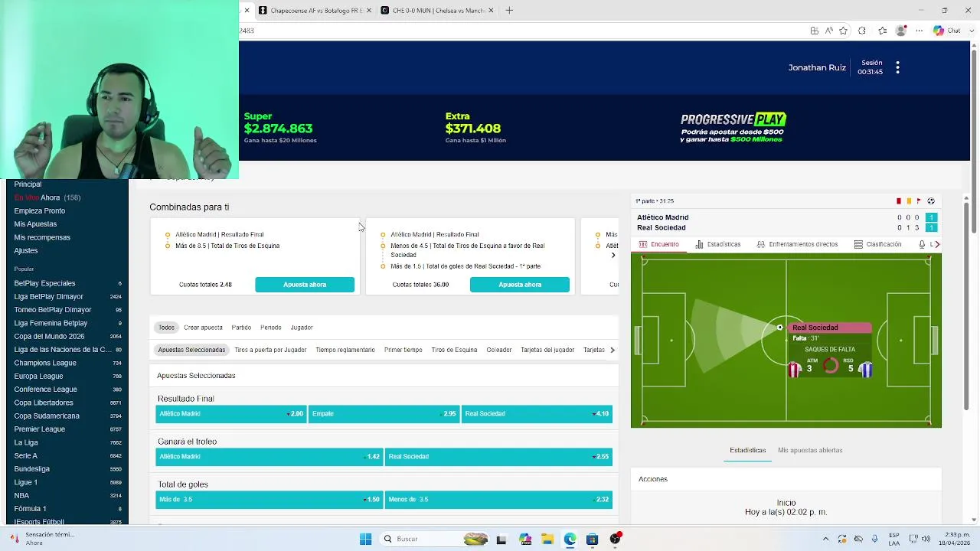Select Tiros a puerta por Jugador chip
This screenshot has width=980, height=551.
pos(270,350)
